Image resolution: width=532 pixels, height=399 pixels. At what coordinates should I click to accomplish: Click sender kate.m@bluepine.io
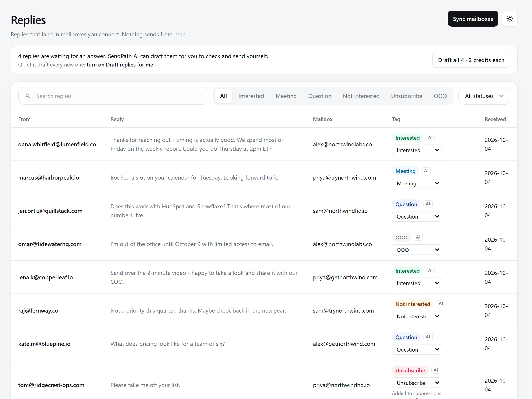[x=44, y=344]
